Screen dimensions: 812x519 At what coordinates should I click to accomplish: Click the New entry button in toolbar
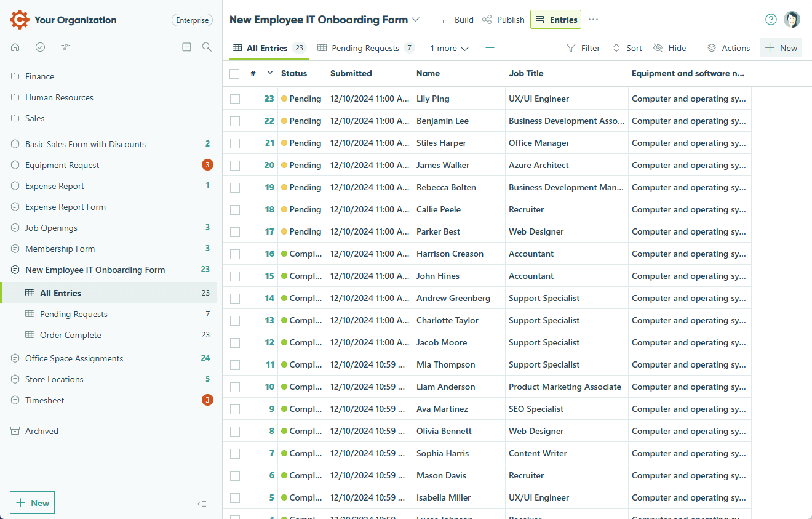[781, 48]
